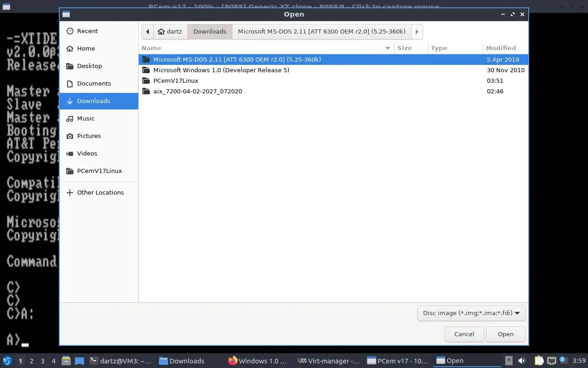Sort files by the Size column

(411, 48)
